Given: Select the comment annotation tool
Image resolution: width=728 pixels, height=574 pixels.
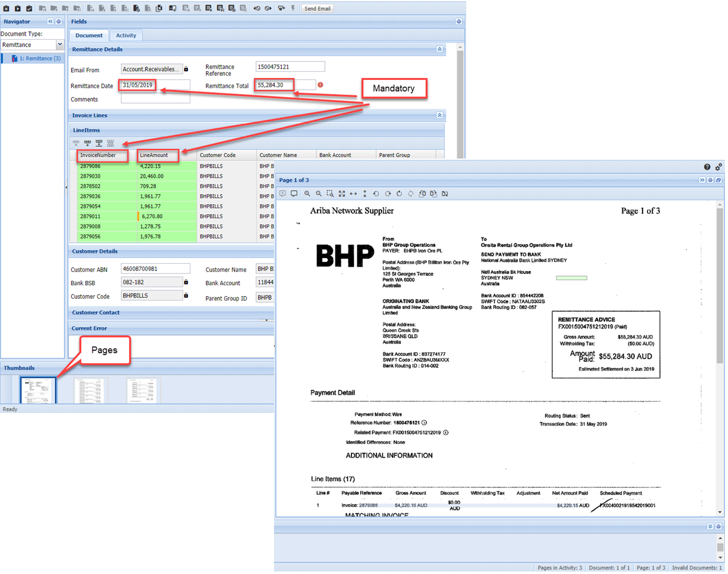Looking at the screenshot, I should [x=294, y=193].
